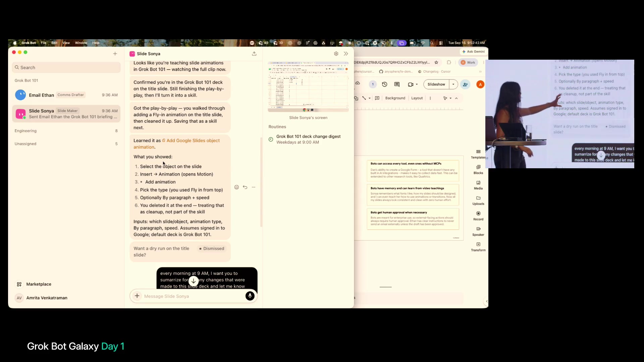Click Layout in the Slides toolbar
The width and height of the screenshot is (644, 362).
pyautogui.click(x=417, y=98)
